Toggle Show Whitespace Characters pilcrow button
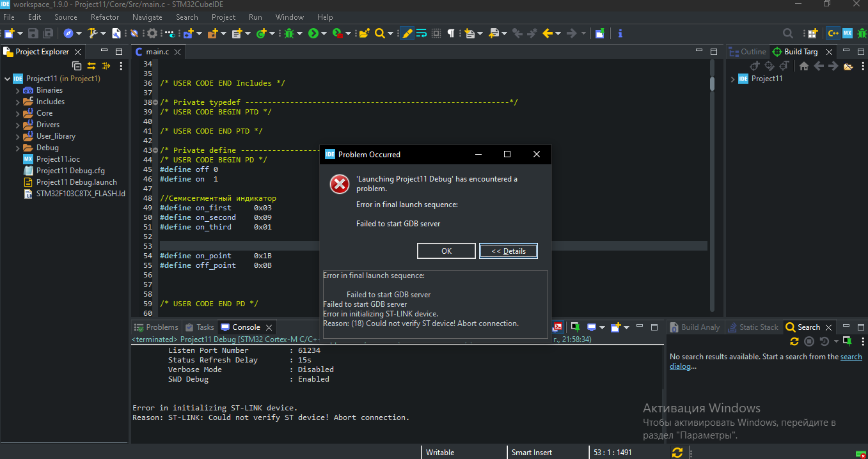The image size is (868, 459). click(451, 33)
